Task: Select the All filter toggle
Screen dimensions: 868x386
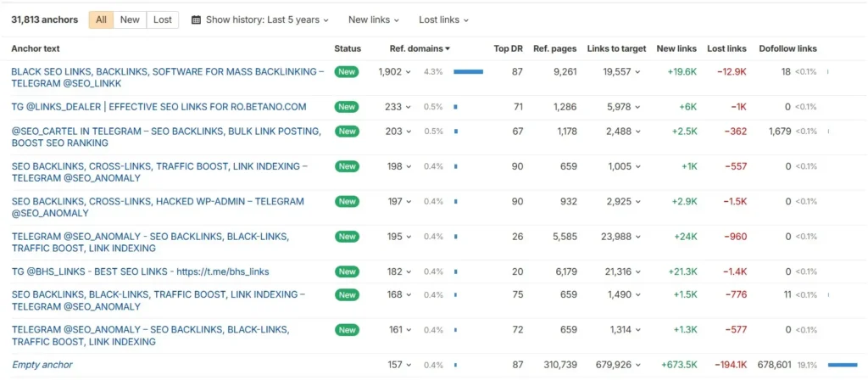Action: point(101,20)
